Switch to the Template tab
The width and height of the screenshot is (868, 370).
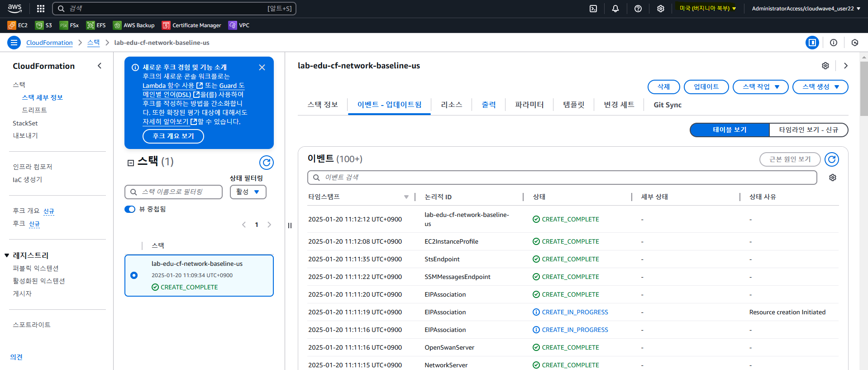[574, 105]
